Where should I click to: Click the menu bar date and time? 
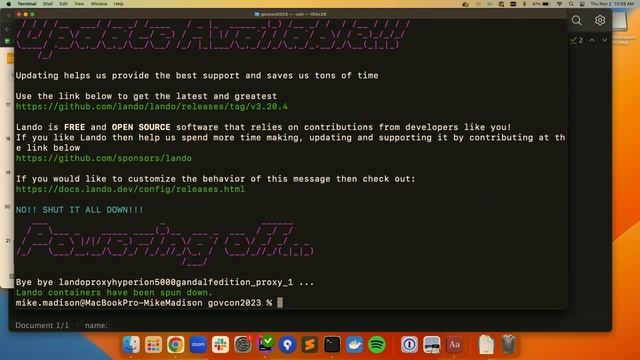click(x=612, y=4)
